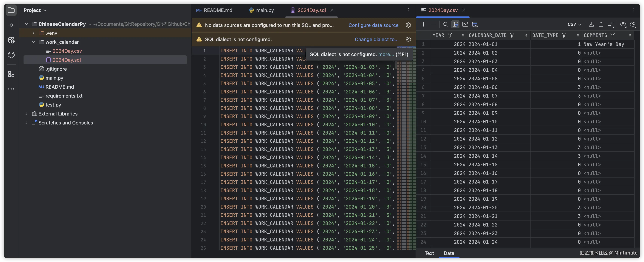Open the commit tool window icon

pyautogui.click(x=11, y=25)
